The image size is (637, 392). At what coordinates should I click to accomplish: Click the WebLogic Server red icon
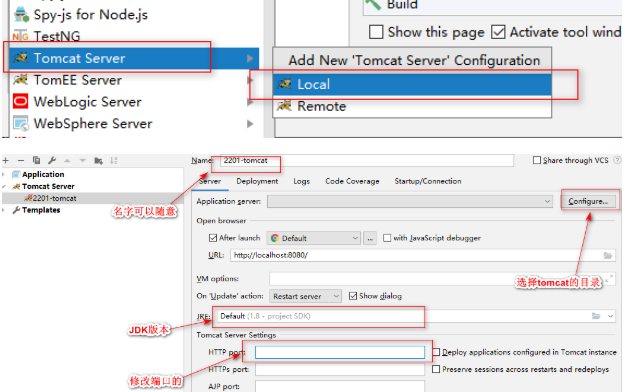pos(20,101)
